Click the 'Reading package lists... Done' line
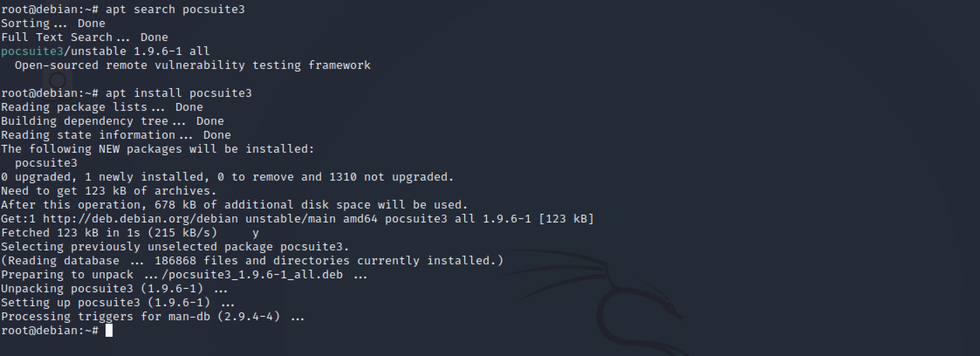Screen dimensions: 980x356 coord(102,107)
